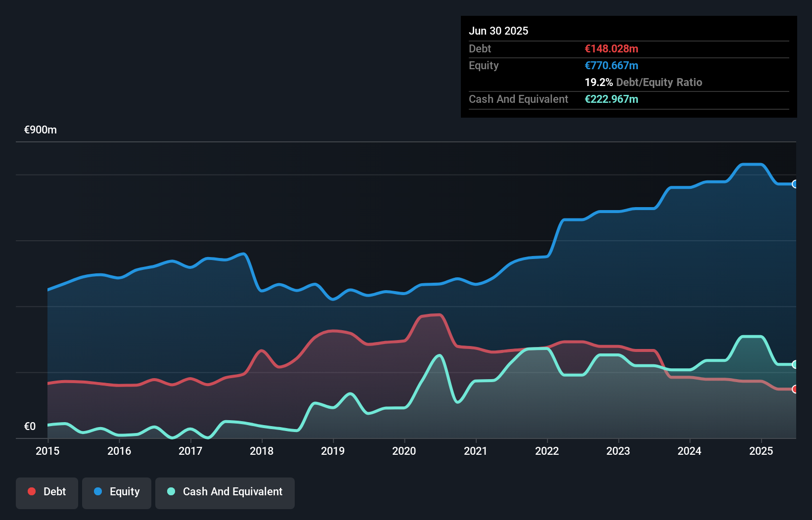Select the blue Equity endpoint marker on chart
Viewport: 812px width, 520px height.
(795, 184)
